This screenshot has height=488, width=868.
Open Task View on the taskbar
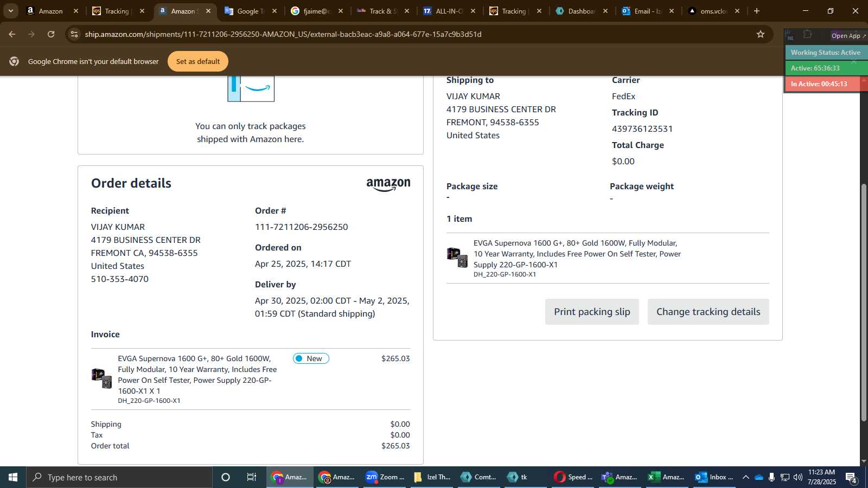pos(252,477)
